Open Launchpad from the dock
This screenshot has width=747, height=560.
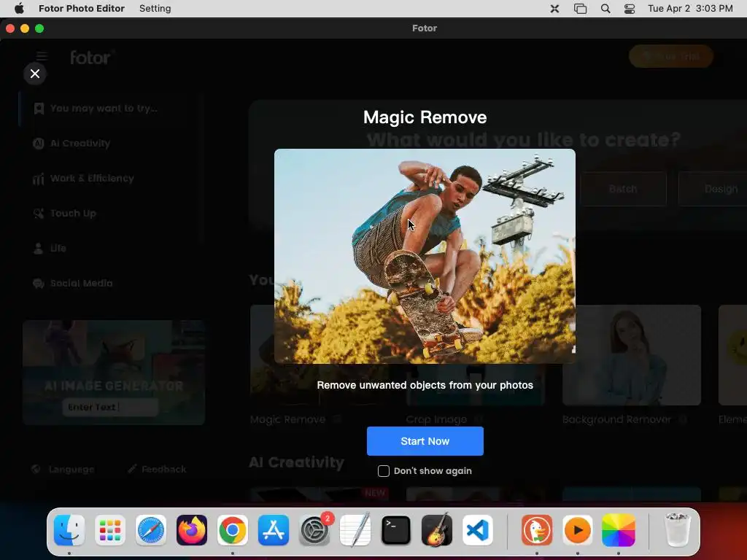click(110, 530)
